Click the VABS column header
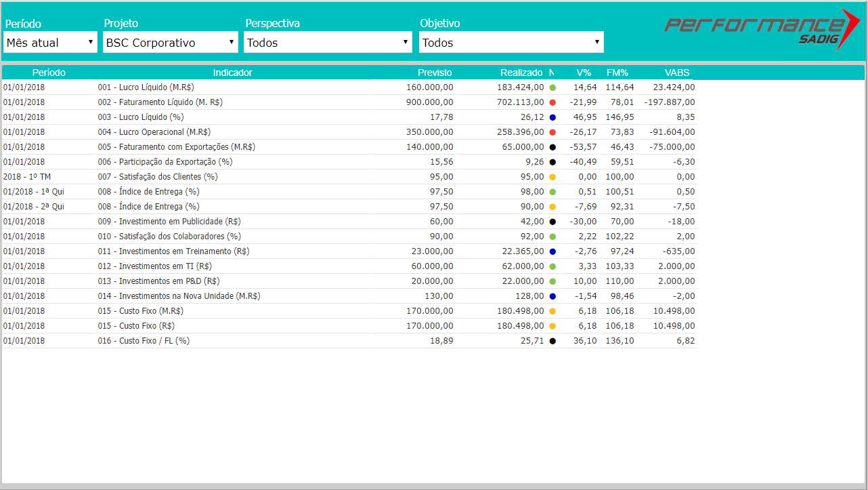The height and width of the screenshot is (490, 868). (x=677, y=73)
